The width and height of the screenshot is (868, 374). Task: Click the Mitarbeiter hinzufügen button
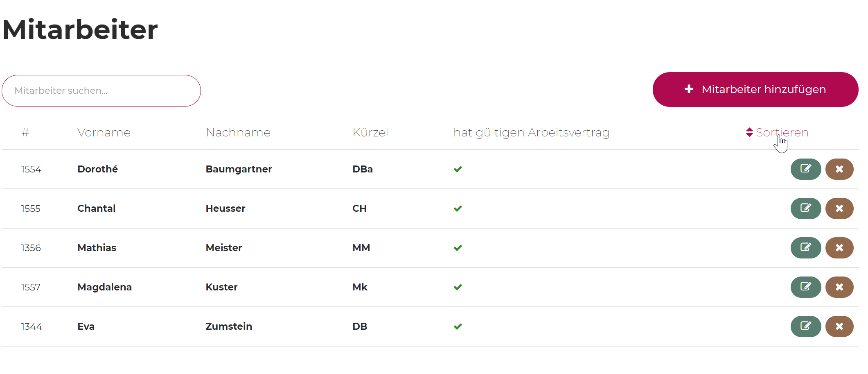pos(755,89)
